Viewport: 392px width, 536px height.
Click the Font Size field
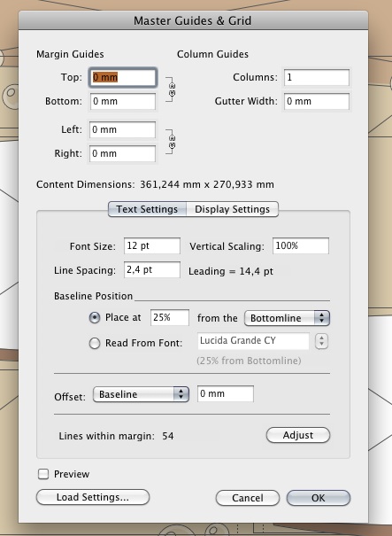(x=152, y=245)
